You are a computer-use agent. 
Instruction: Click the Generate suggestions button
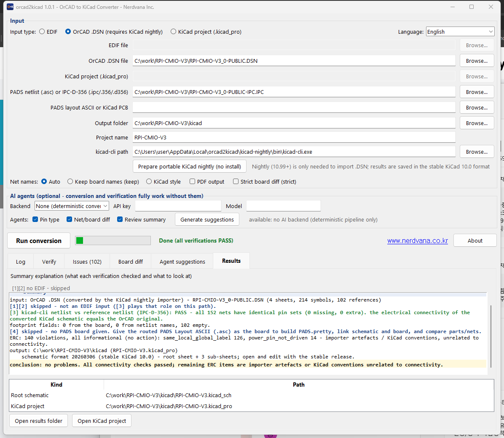tap(207, 219)
